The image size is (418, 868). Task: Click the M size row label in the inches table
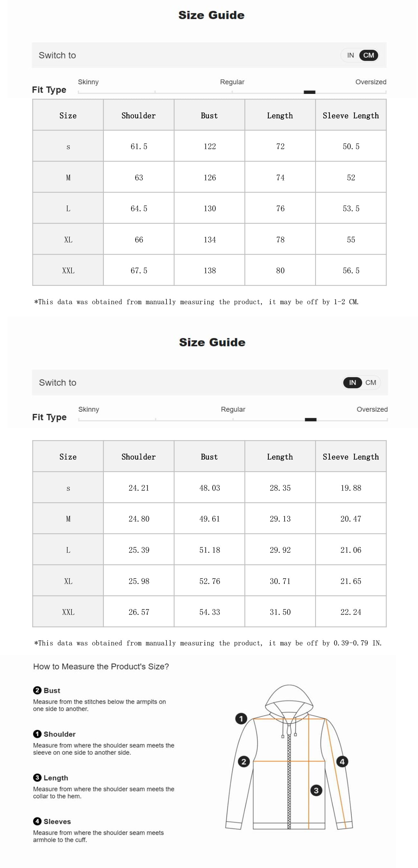[68, 519]
